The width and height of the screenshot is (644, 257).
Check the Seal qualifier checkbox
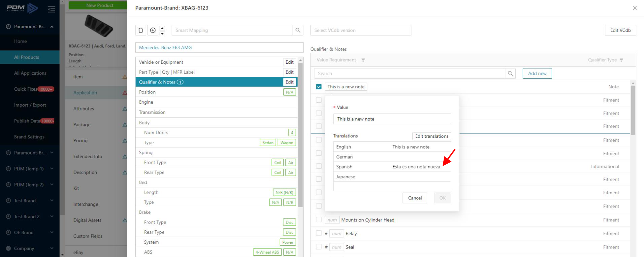coord(319,247)
